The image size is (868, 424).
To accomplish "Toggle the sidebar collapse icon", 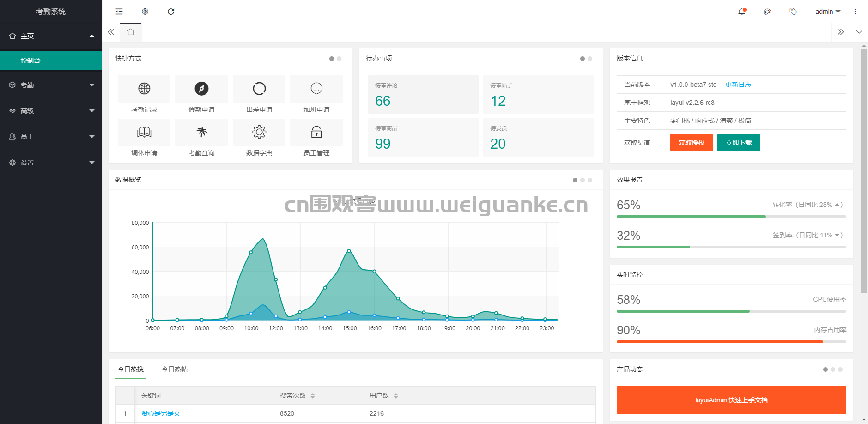I will pyautogui.click(x=119, y=12).
